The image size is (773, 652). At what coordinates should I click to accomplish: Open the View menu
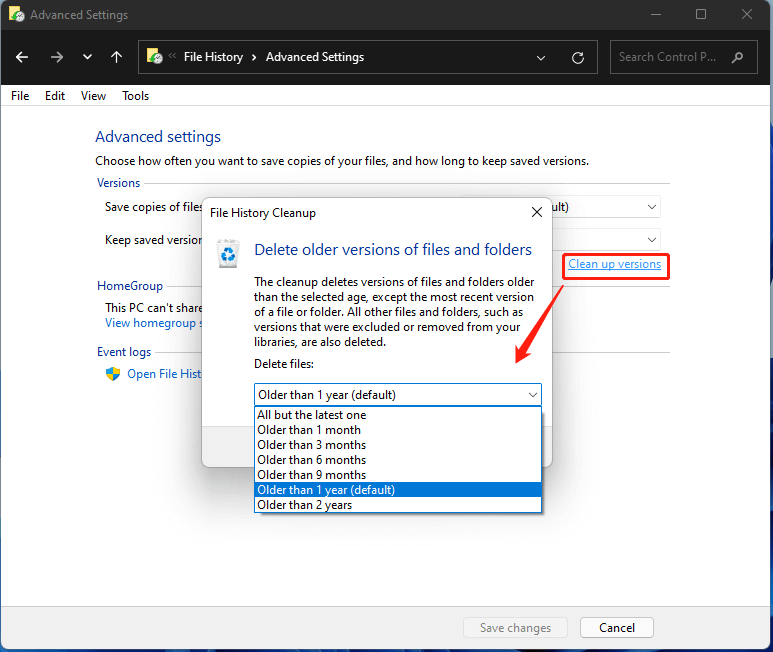click(x=93, y=96)
